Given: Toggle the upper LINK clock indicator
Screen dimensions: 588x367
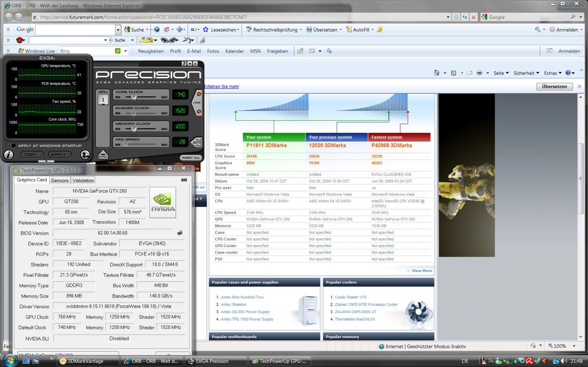Looking at the screenshot, I should click(199, 94).
